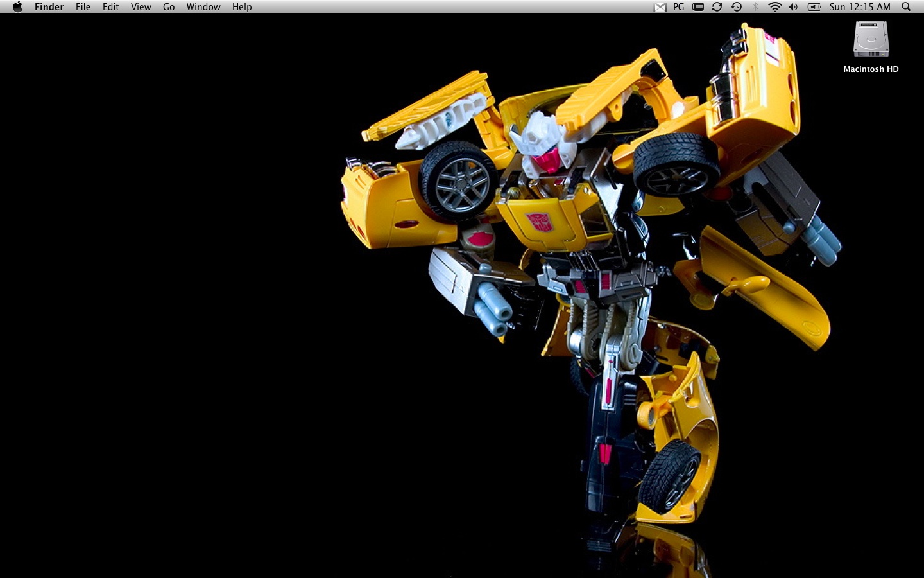Open the Go menu

169,7
